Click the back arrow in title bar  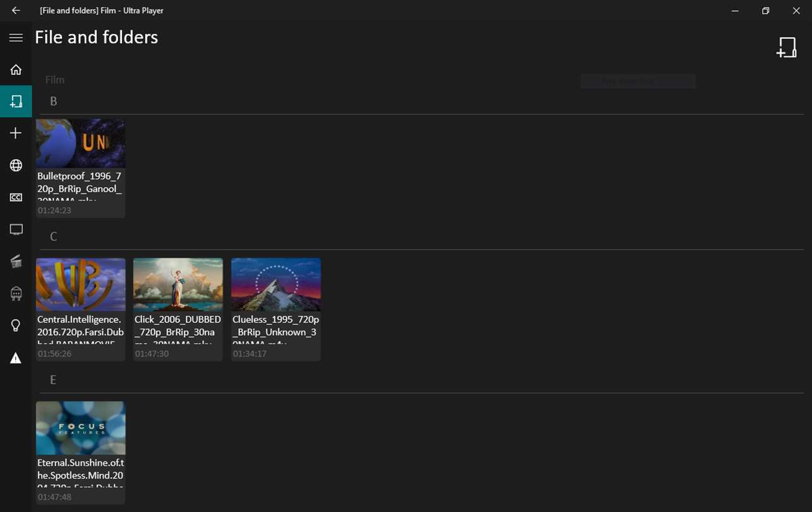point(16,11)
